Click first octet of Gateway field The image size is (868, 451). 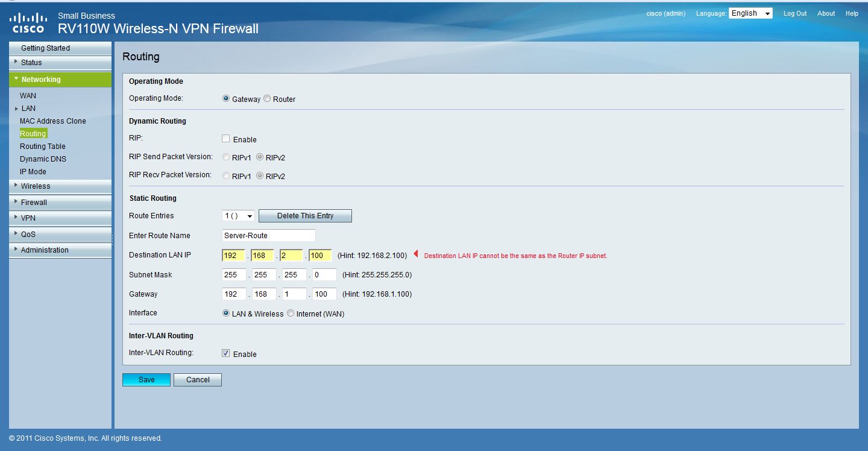[x=234, y=294]
